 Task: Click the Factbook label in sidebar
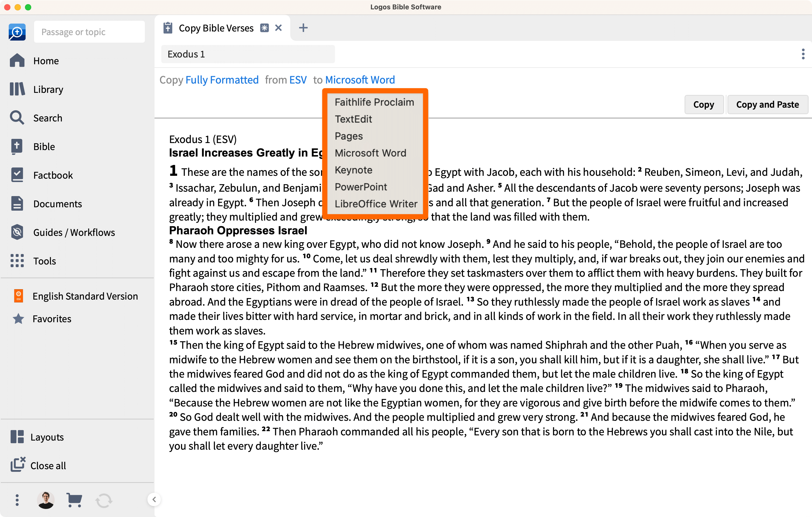click(53, 175)
